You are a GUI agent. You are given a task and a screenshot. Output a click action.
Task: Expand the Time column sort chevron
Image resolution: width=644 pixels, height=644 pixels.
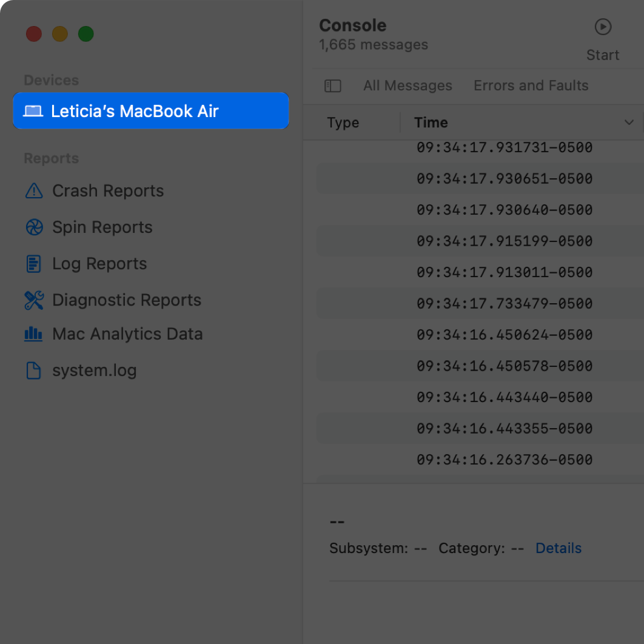(x=629, y=122)
